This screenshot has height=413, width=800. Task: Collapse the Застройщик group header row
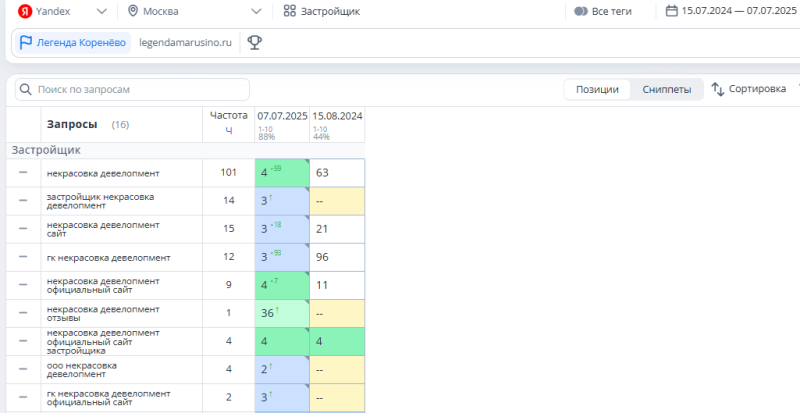(46, 149)
